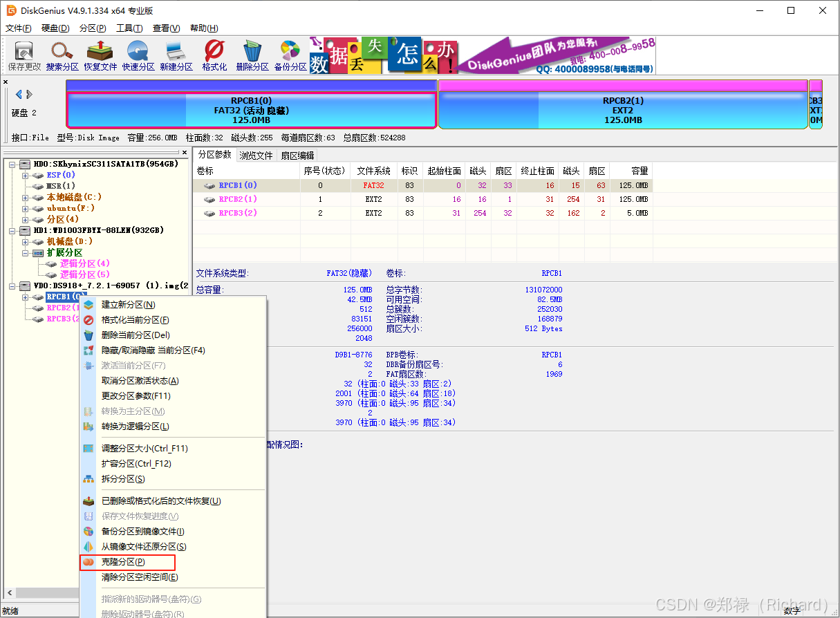This screenshot has width=840, height=618.
Task: Select 本地磁盘(C:) in the disk tree
Action: [x=74, y=197]
